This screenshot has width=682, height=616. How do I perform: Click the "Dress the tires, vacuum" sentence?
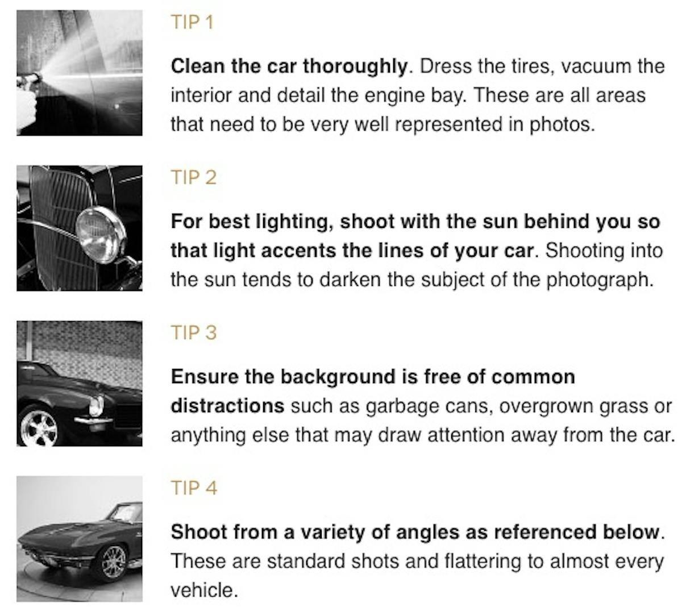(x=541, y=66)
